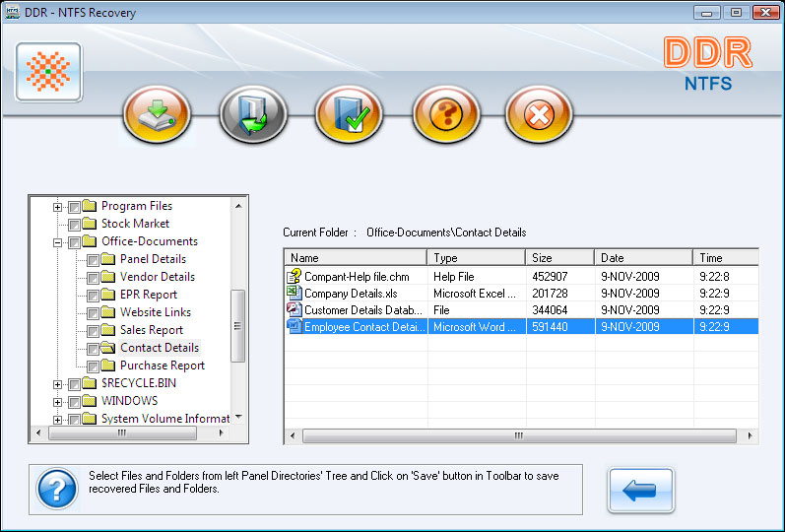
Task: Sort the file list by Time column
Action: 726,257
